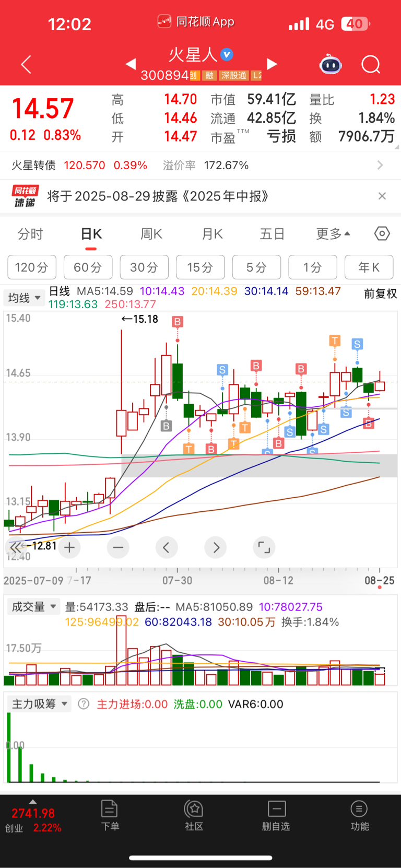This screenshot has height=868, width=401.
Task: Open 成交量 indicator dropdown
Action: (33, 607)
